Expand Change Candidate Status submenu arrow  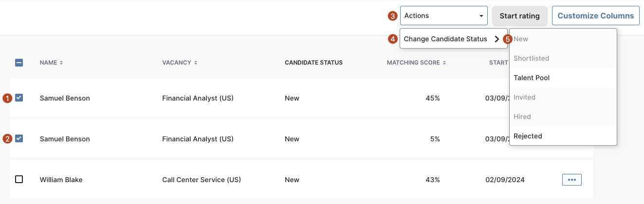tap(497, 39)
